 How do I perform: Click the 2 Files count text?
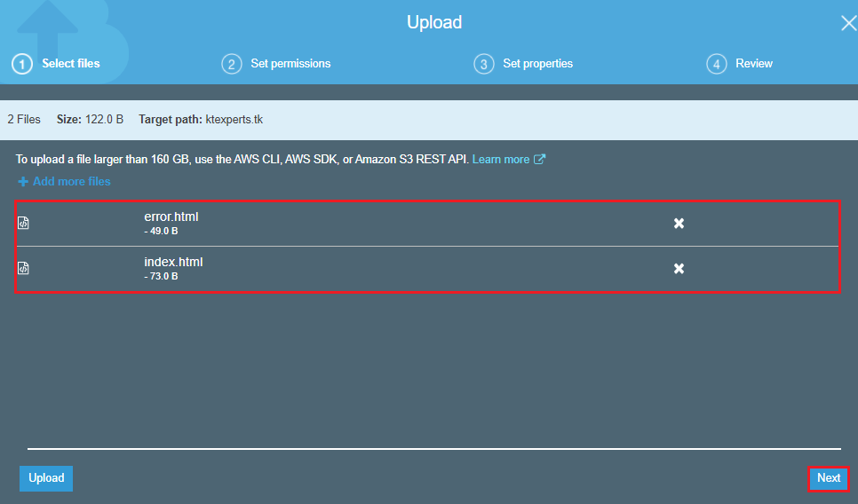(24, 119)
